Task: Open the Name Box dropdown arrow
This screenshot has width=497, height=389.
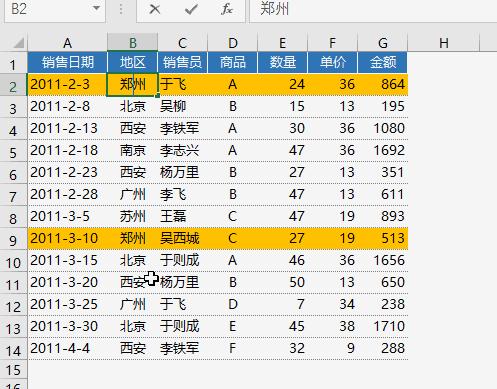Action: [x=96, y=8]
